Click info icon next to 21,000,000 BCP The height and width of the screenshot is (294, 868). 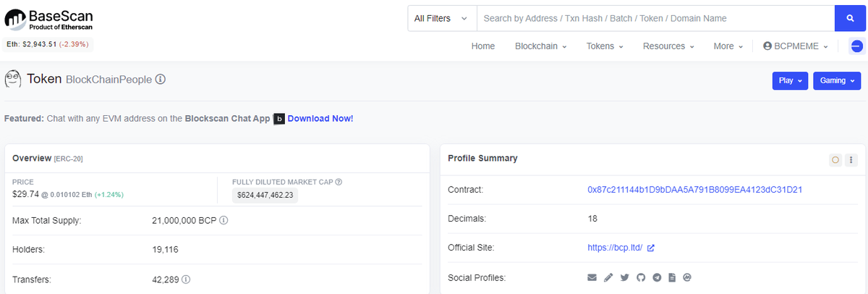224,220
